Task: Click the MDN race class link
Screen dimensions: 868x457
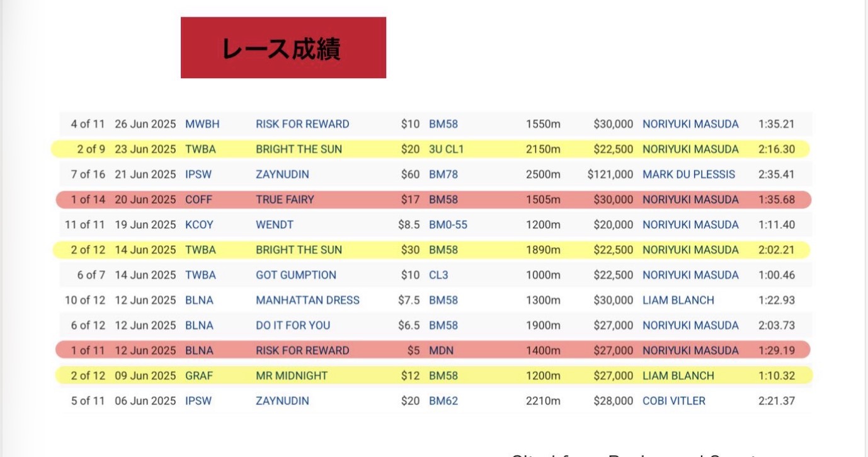Action: [441, 351]
